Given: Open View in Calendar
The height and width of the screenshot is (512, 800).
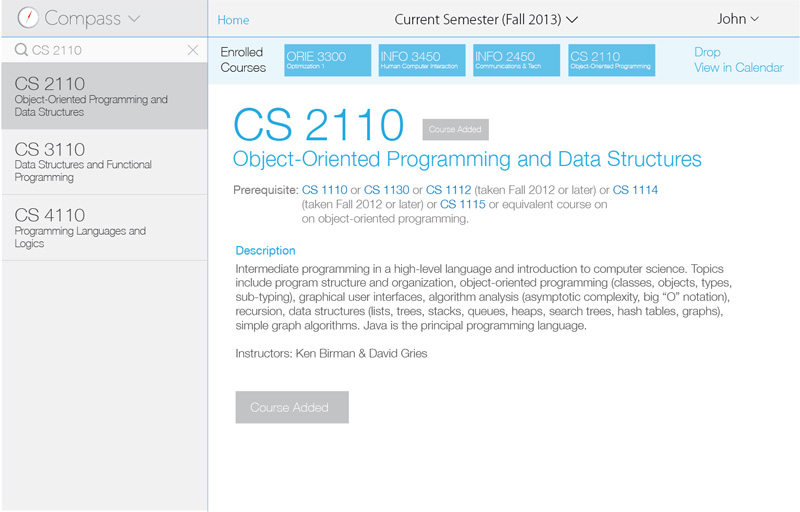Looking at the screenshot, I should tap(738, 67).
